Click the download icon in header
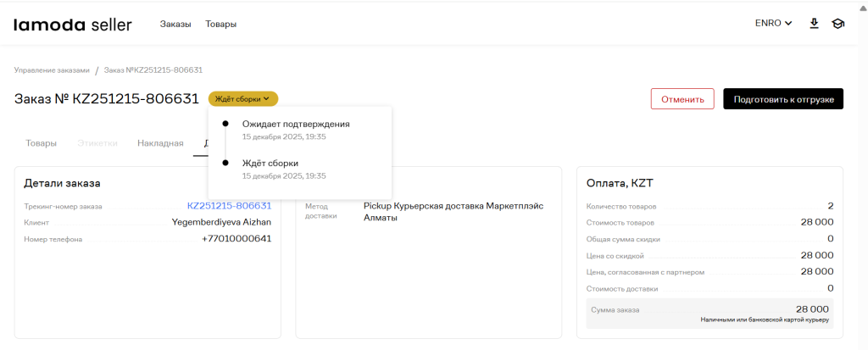The image size is (868, 350). click(x=814, y=24)
